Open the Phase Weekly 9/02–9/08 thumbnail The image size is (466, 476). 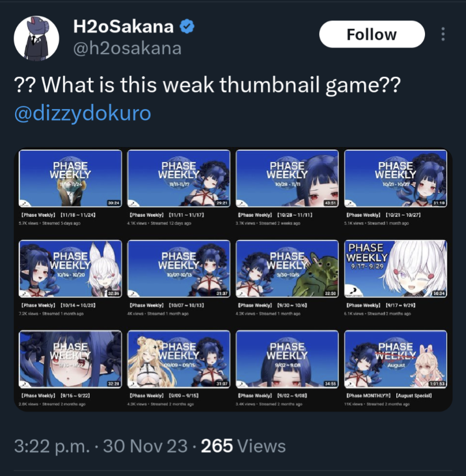tap(287, 359)
